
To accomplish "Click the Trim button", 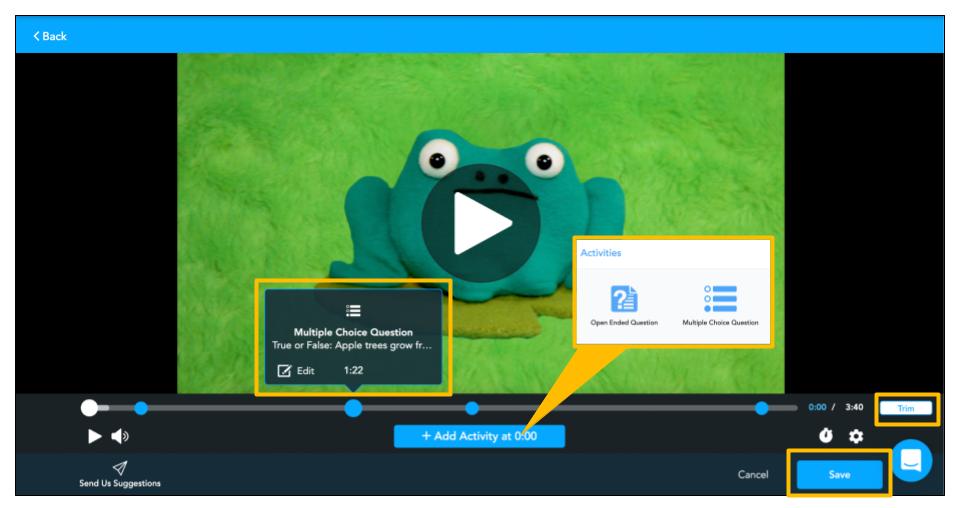I will [x=906, y=408].
